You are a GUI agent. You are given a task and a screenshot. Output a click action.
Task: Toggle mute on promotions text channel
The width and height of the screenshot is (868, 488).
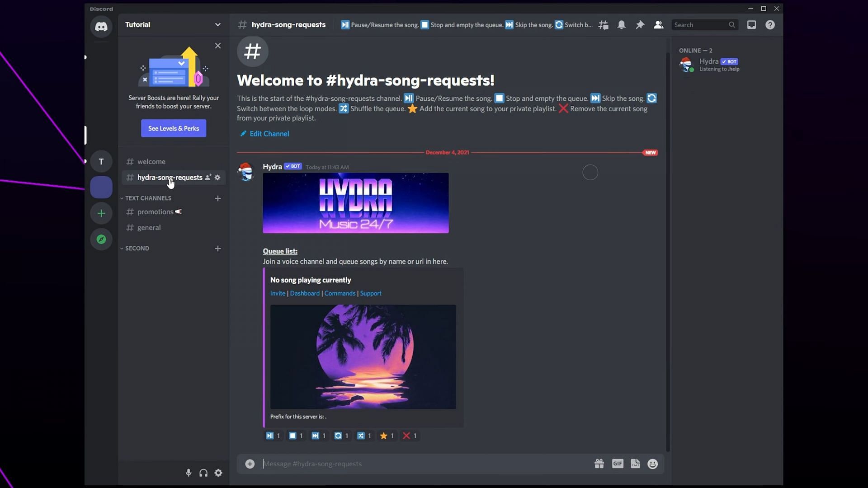coord(179,211)
